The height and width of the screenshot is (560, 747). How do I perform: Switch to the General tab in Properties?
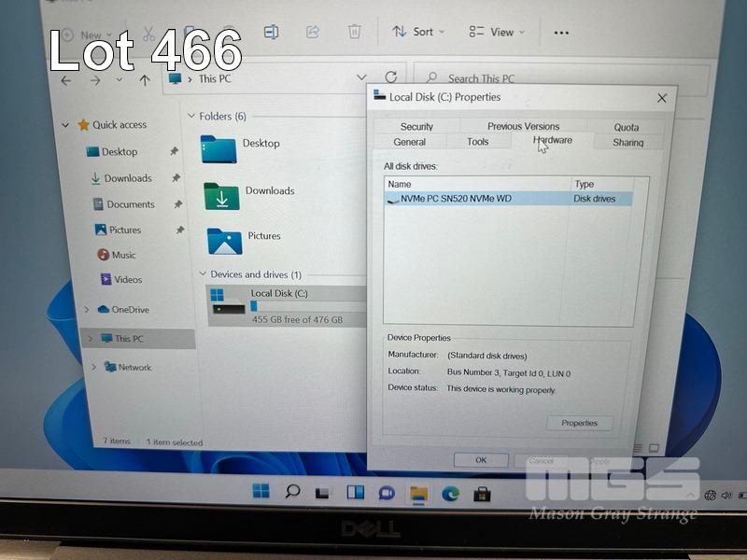[x=409, y=142]
